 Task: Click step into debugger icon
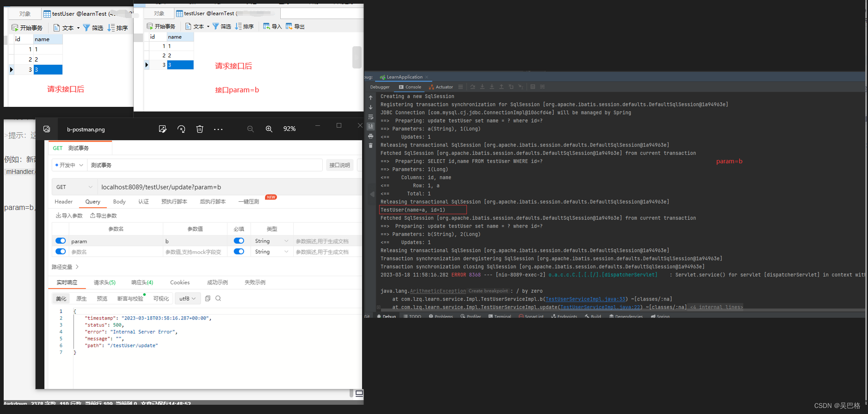pyautogui.click(x=482, y=87)
